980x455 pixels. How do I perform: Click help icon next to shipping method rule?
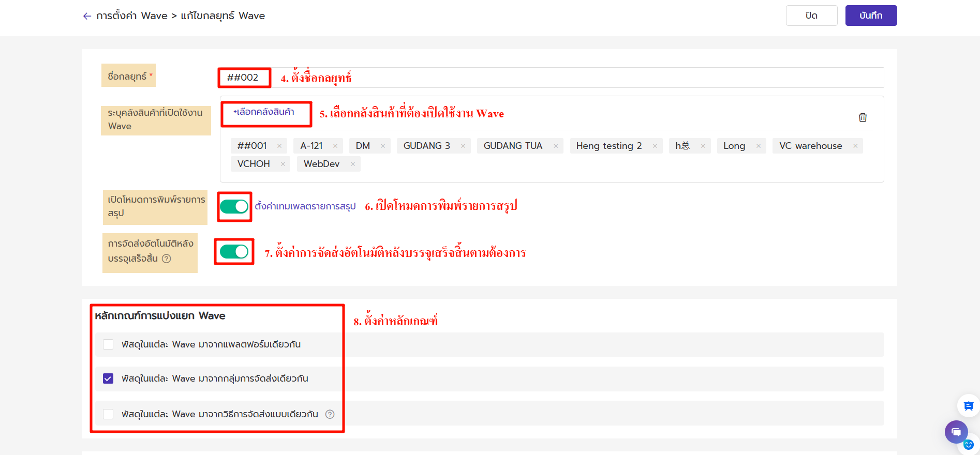(x=330, y=414)
